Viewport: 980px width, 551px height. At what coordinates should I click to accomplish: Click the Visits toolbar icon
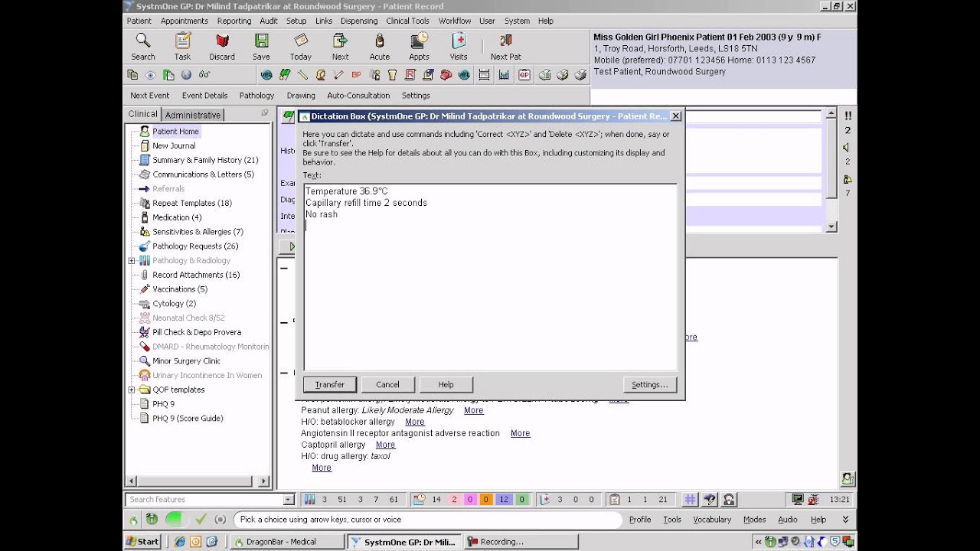(459, 47)
